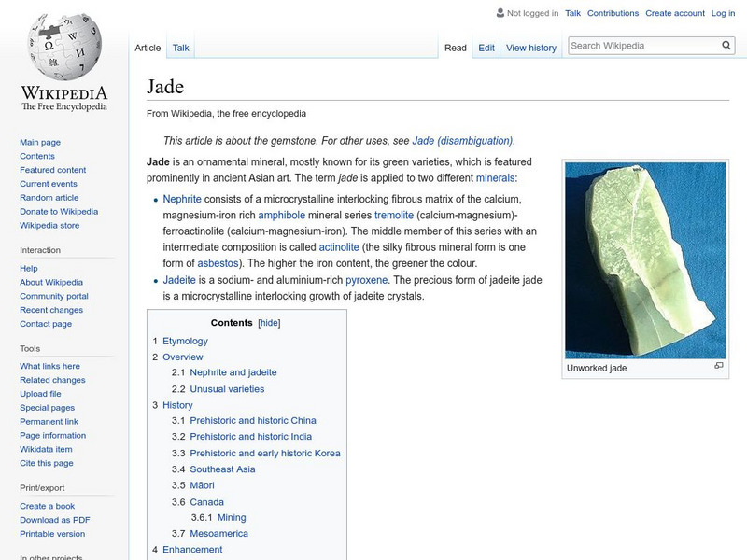This screenshot has width=747, height=560.
Task: Open the user Talk link at top
Action: pyautogui.click(x=572, y=13)
